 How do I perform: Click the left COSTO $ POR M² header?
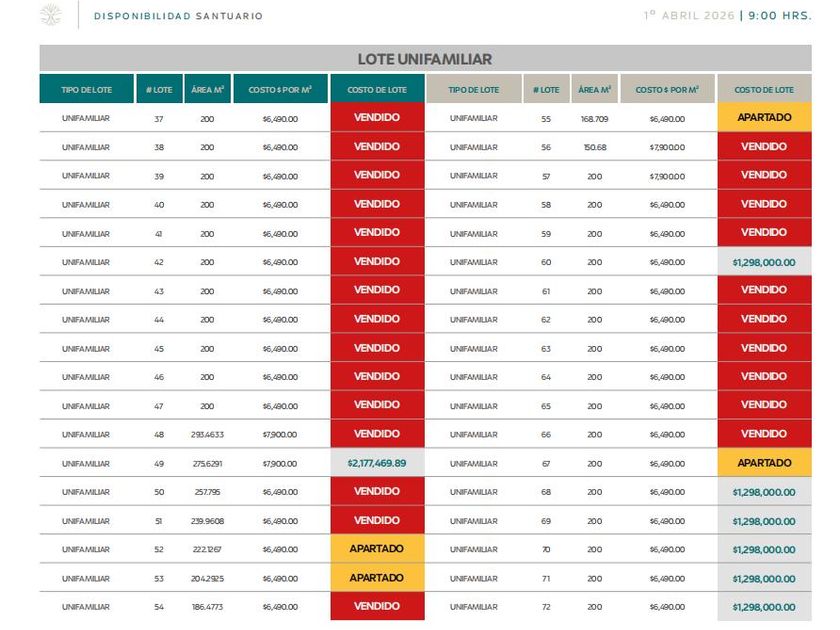(280, 89)
